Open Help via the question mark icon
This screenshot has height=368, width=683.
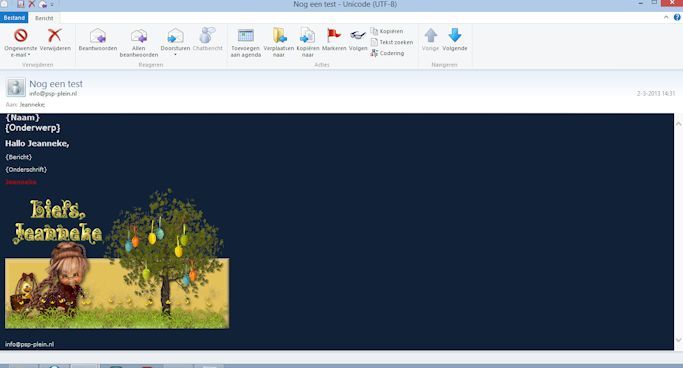[677, 17]
